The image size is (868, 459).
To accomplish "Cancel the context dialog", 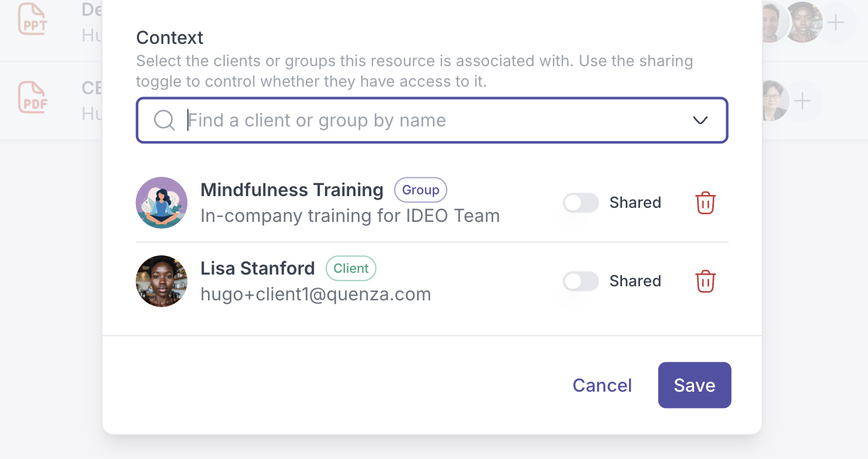I will [602, 385].
